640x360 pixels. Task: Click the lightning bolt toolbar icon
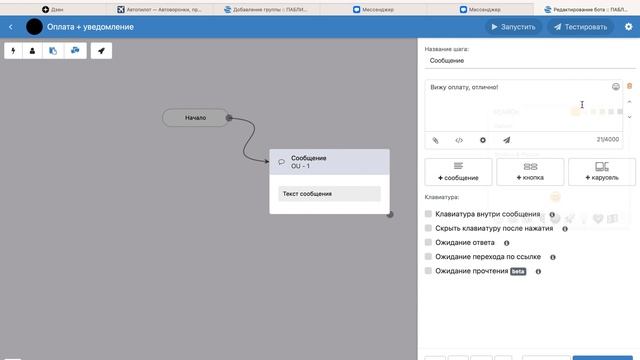[x=13, y=51]
